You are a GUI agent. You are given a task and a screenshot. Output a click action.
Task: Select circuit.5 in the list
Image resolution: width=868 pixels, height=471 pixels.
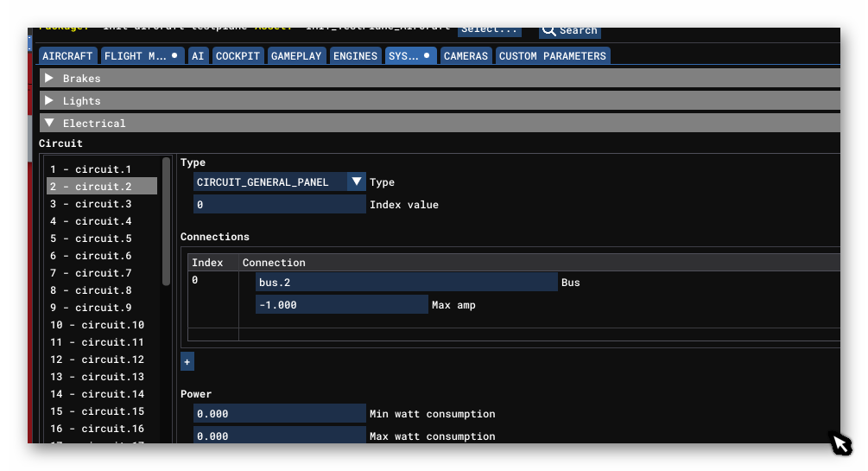pyautogui.click(x=103, y=239)
